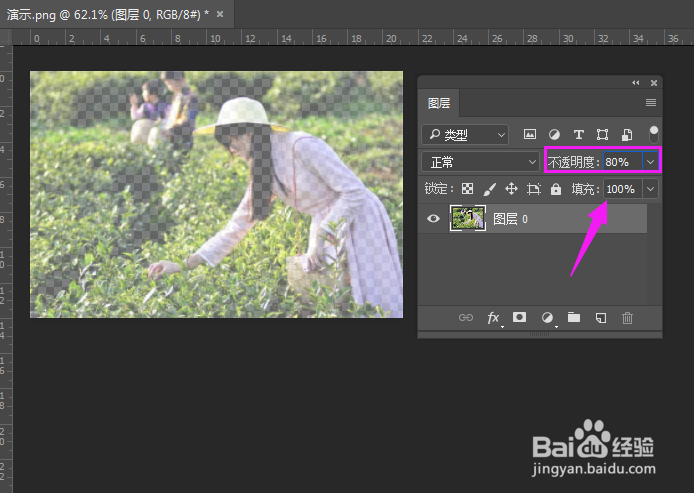The height and width of the screenshot is (493, 694).
Task: Filter for type layers T icon
Action: tap(578, 134)
